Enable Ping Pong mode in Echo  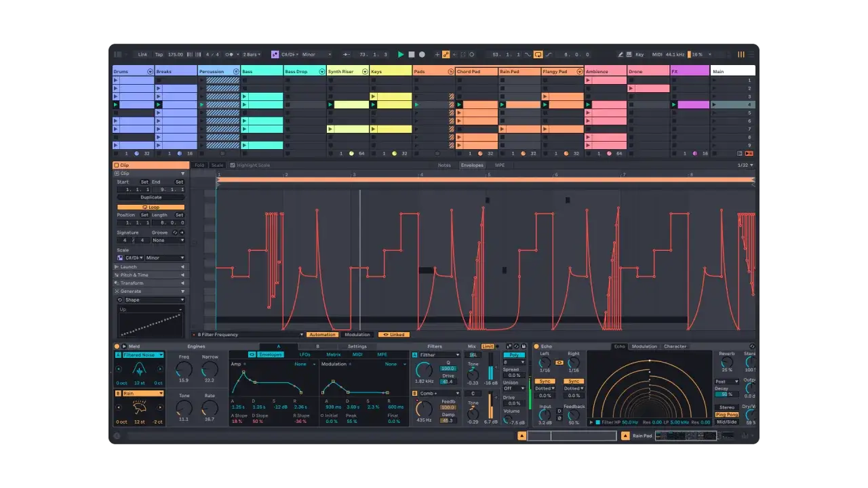(727, 415)
